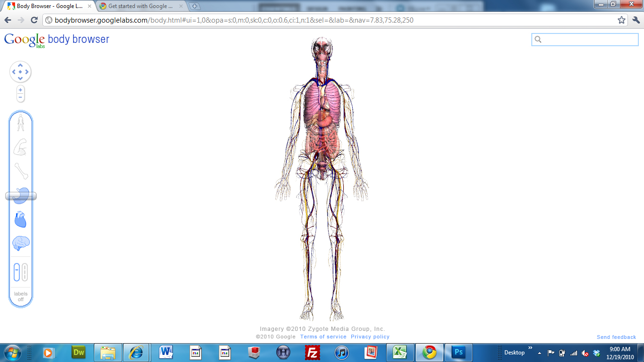
Task: Zoom in with the plus button
Action: (20, 90)
